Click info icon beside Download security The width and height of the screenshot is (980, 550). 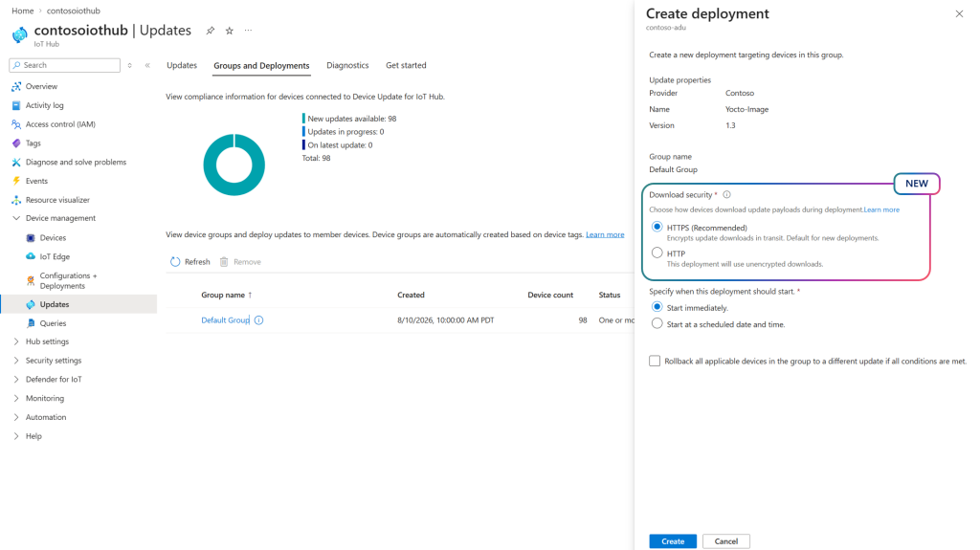click(727, 194)
